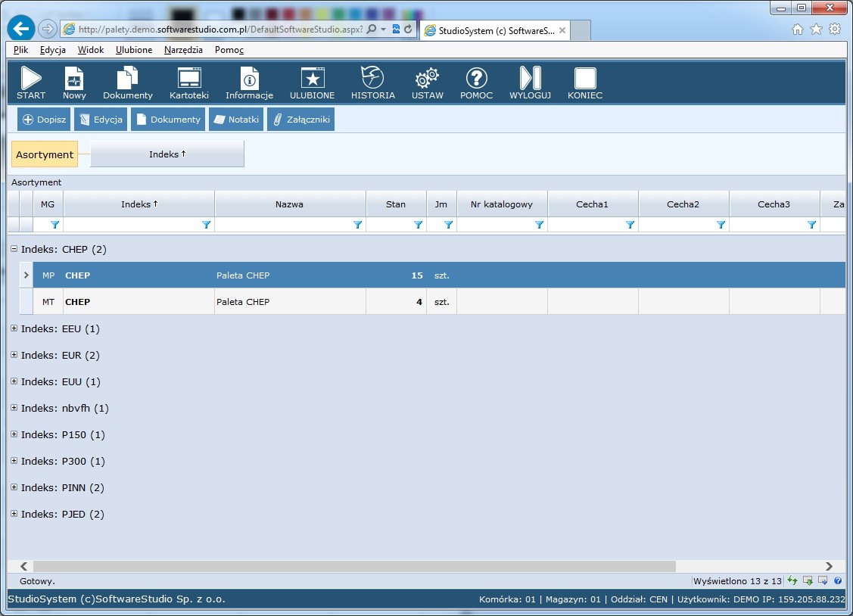Image resolution: width=853 pixels, height=616 pixels.
Task: Open filter dropdown for Nazwa column
Action: (x=357, y=225)
